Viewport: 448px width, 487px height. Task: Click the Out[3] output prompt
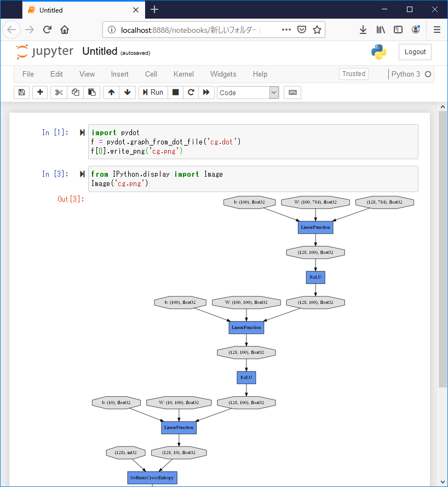(x=71, y=199)
